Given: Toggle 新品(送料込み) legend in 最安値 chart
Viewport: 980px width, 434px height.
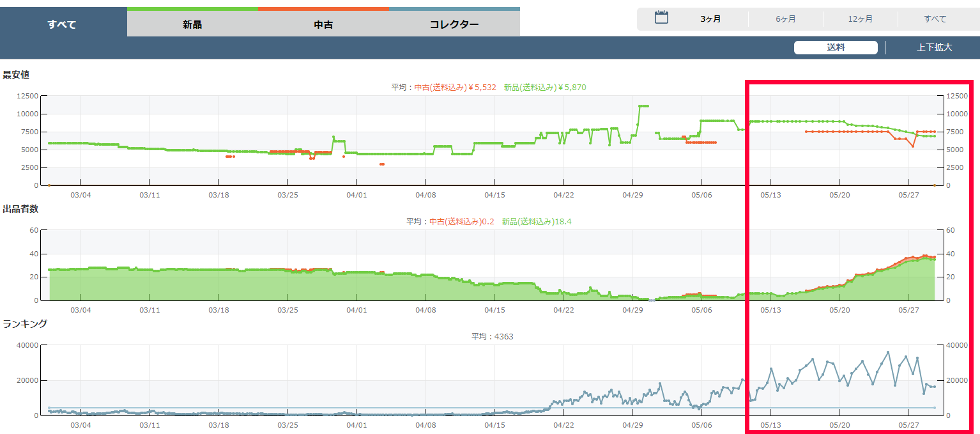Looking at the screenshot, I should (544, 88).
